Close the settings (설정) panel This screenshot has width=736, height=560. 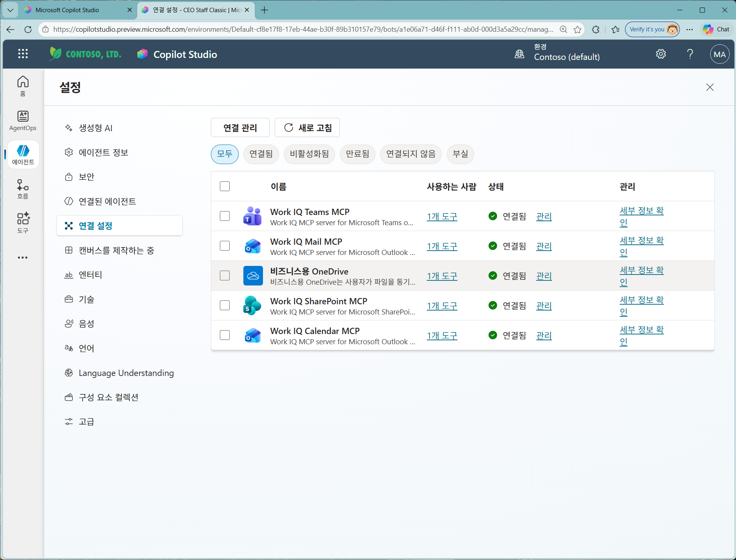point(710,87)
